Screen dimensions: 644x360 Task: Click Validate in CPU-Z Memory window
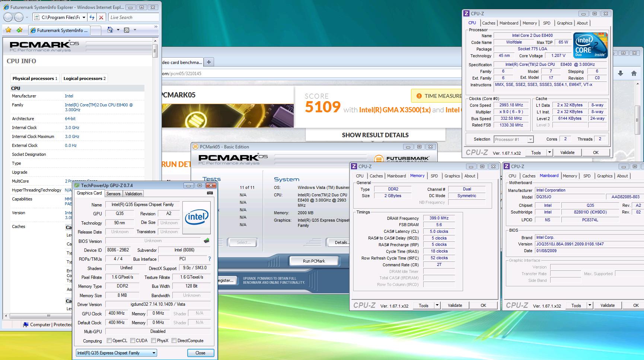click(455, 305)
